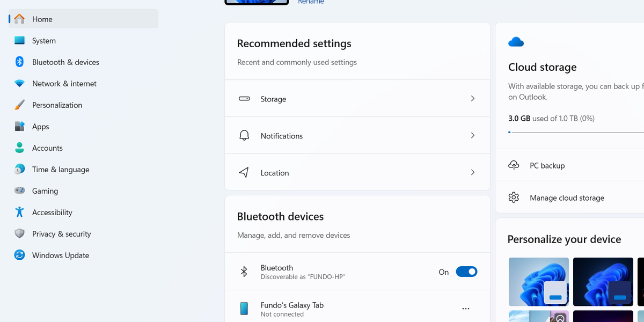Viewport: 644px width, 322px height.
Task: Choose the dark Windows bloom theme thumbnail
Action: click(x=603, y=281)
